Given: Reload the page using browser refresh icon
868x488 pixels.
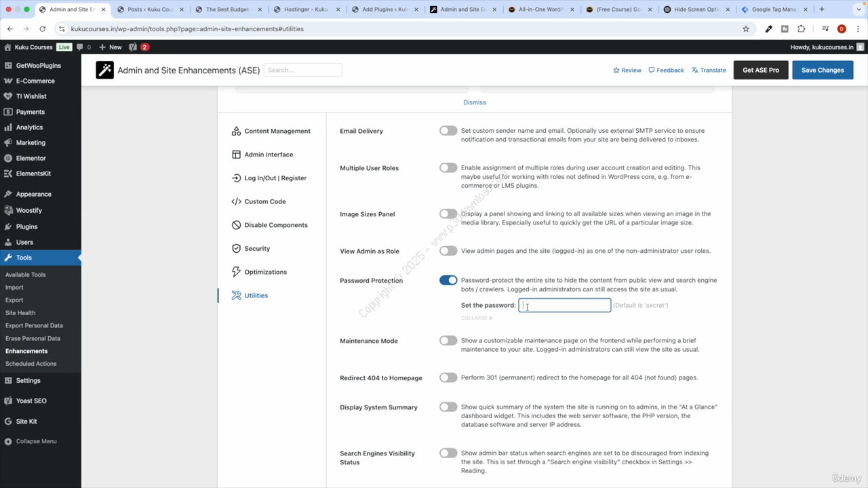Looking at the screenshot, I should (42, 29).
